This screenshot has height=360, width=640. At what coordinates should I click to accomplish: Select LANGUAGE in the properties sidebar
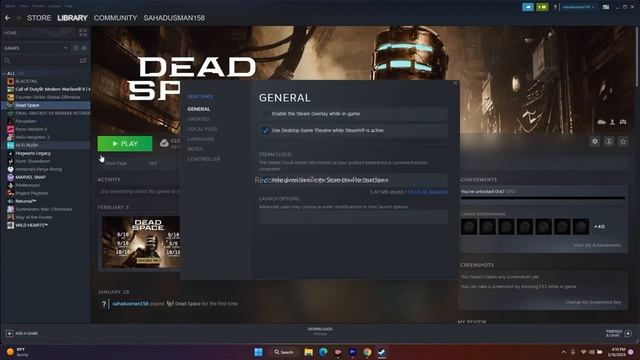(200, 139)
